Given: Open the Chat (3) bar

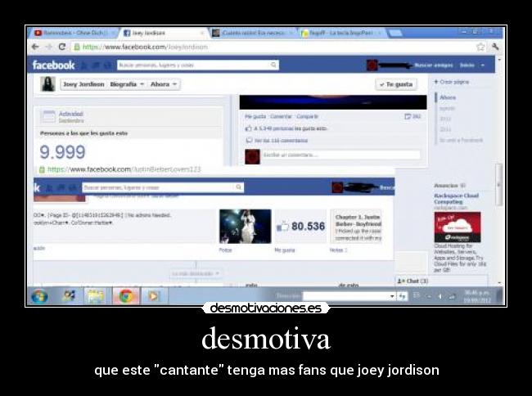Looking at the screenshot, I should coord(441,281).
